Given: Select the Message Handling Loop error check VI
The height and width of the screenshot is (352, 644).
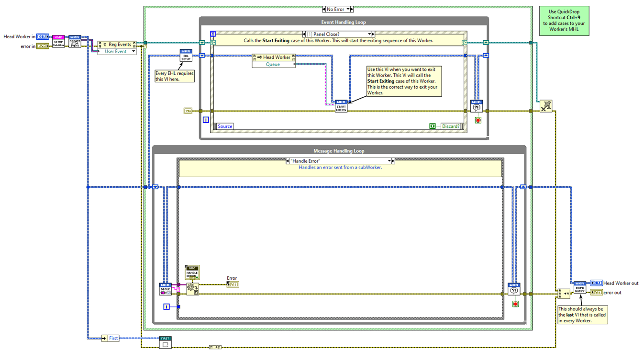Looking at the screenshot, I should (x=514, y=289).
